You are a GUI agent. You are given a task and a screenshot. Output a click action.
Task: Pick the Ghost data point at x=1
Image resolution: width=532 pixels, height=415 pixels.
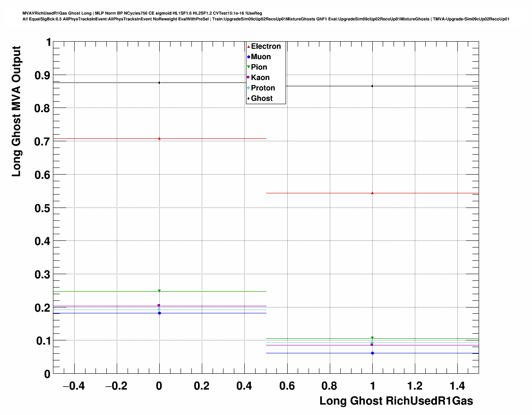372,86
